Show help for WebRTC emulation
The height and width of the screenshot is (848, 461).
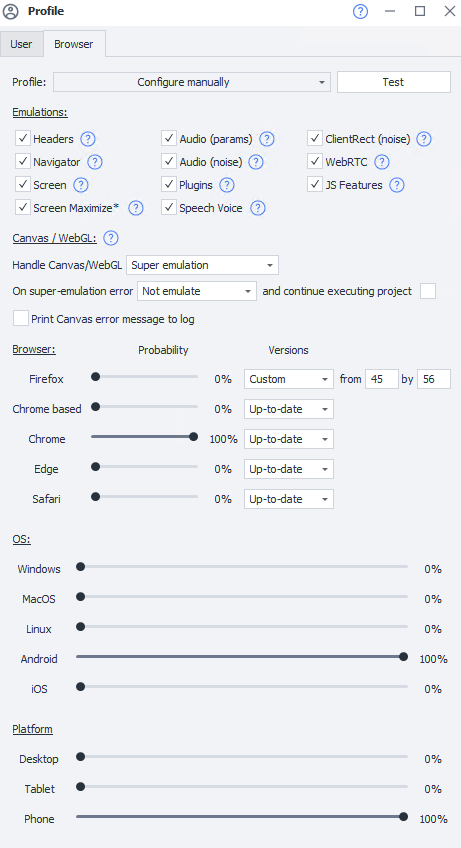click(382, 162)
